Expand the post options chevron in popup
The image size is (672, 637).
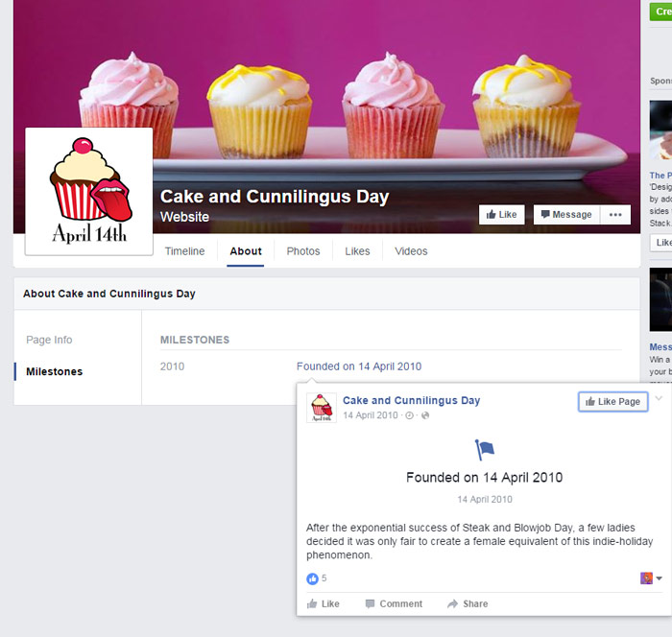(660, 399)
